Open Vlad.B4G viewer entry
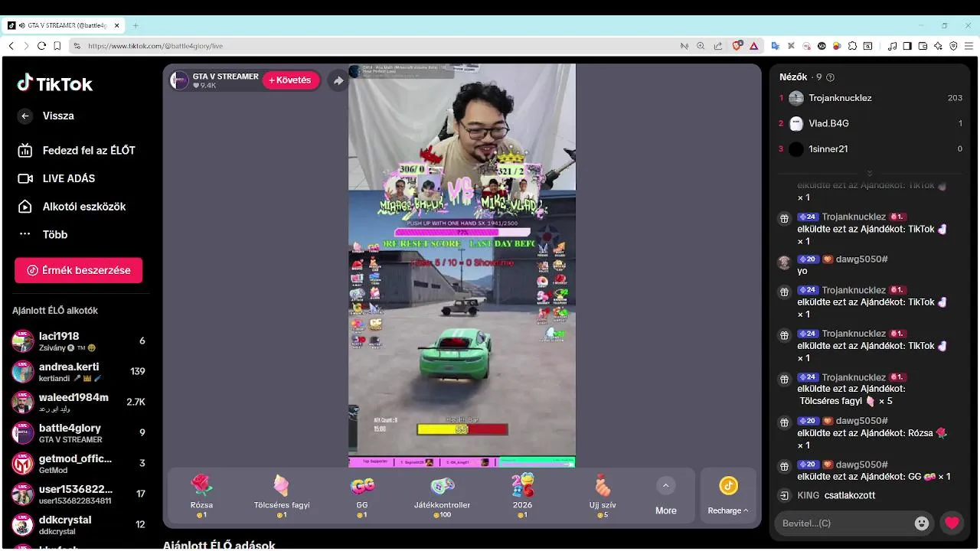980x551 pixels. [x=870, y=123]
